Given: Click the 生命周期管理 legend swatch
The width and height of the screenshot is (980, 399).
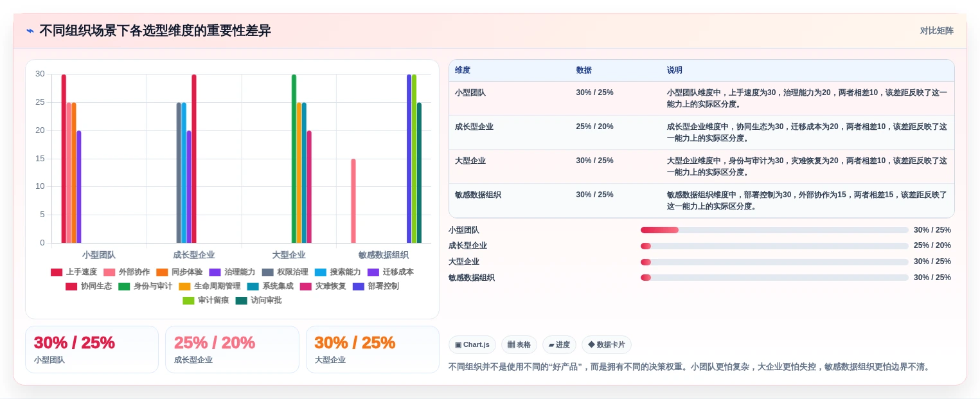Looking at the screenshot, I should pyautogui.click(x=184, y=286).
